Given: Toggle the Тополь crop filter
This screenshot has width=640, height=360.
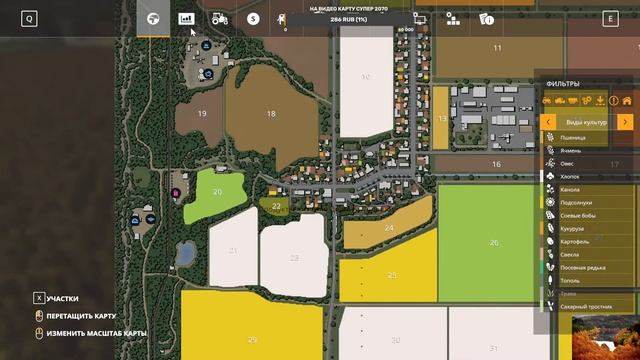Looking at the screenshot, I should tap(587, 281).
